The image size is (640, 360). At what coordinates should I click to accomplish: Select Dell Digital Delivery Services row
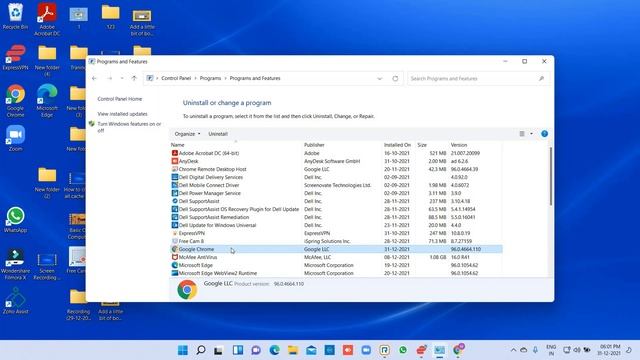(336, 177)
